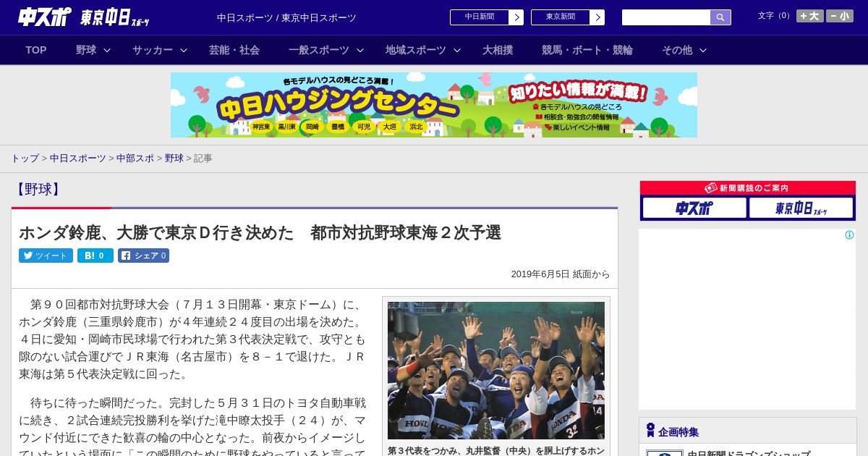Image resolution: width=868 pixels, height=456 pixels.
Task: Click the 中日ハウジングセンター banner ad
Action: 434,105
